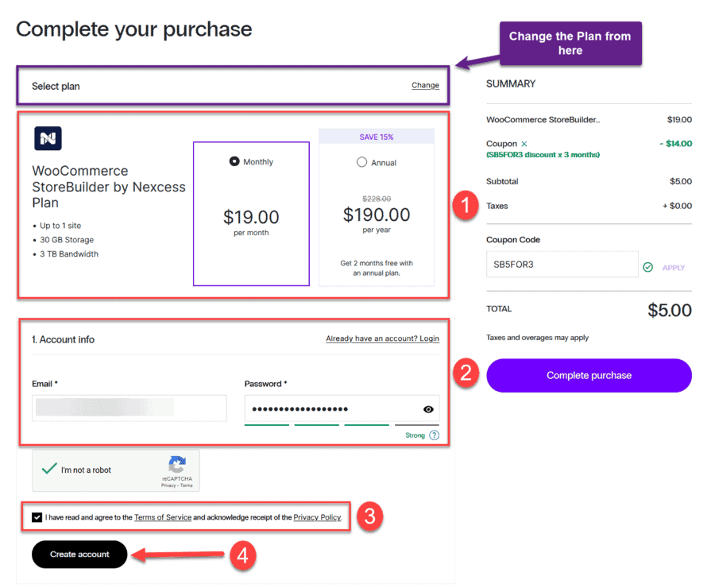Click the 'Select plan' heading text
Image resolution: width=715 pixels, height=588 pixels.
coord(56,87)
